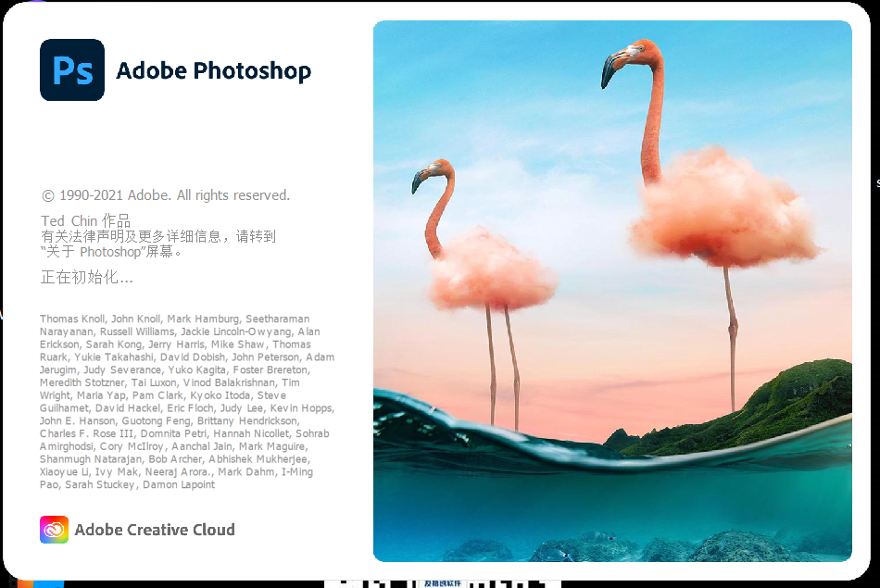Click the 正在初始化 loading status text
This screenshot has height=588, width=880.
click(86, 277)
